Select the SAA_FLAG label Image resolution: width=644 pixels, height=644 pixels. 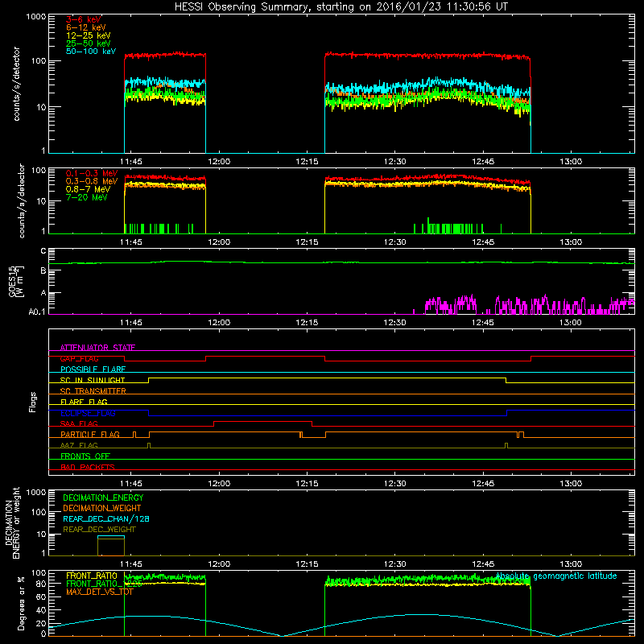79,423
